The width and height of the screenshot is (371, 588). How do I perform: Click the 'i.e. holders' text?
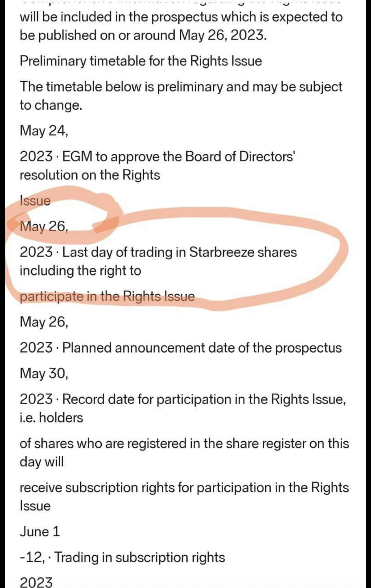(51, 418)
